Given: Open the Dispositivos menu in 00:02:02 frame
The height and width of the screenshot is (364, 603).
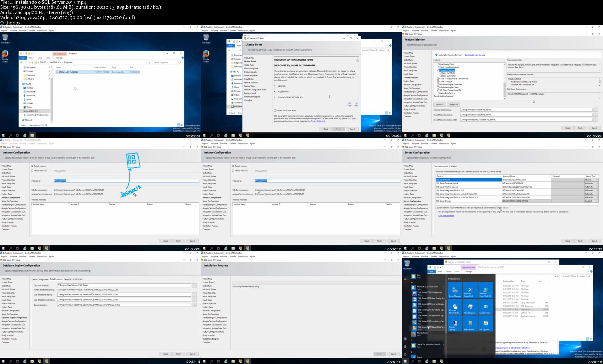Looking at the screenshot, I should 42,30.
